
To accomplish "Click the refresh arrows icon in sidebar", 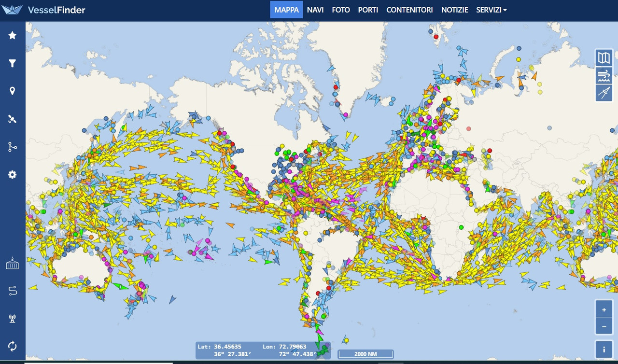I will pyautogui.click(x=13, y=346).
